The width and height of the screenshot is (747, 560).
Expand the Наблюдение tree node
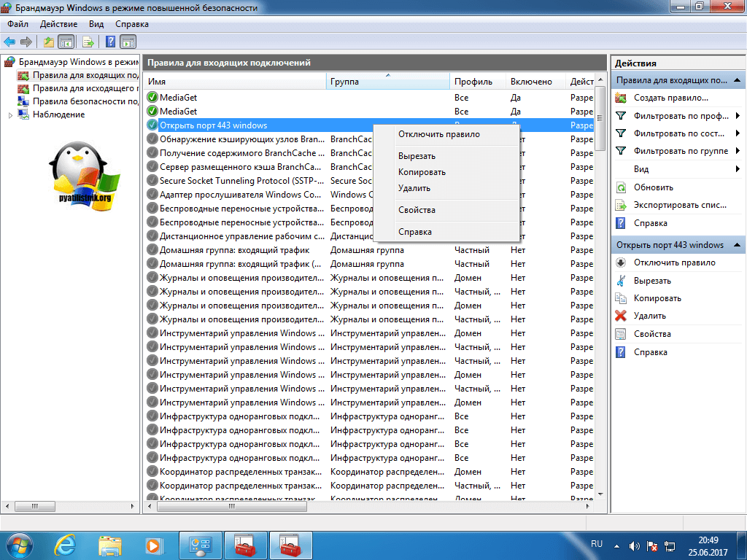[x=10, y=115]
